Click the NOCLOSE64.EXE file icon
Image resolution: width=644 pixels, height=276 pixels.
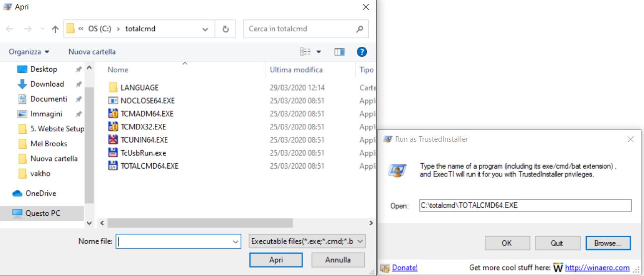point(113,100)
